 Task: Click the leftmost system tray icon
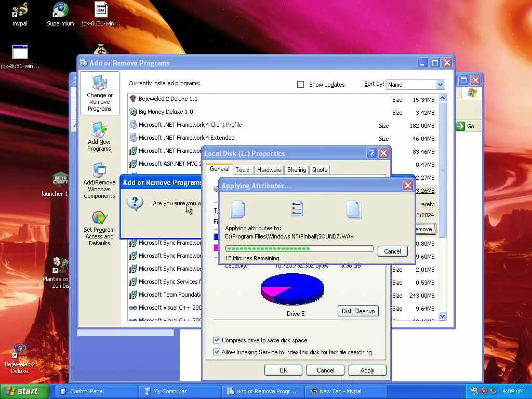pos(474,391)
